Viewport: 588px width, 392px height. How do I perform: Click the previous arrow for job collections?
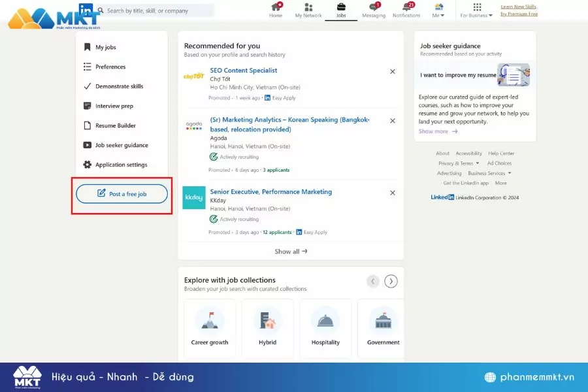click(373, 282)
